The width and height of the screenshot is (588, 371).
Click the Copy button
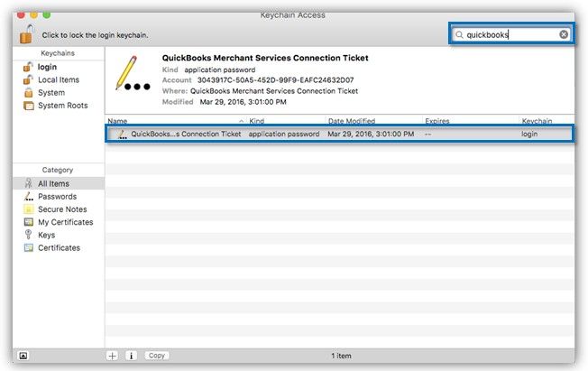(156, 356)
